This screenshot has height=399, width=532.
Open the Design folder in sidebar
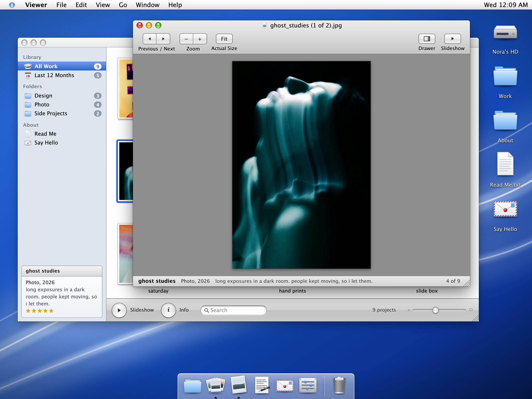[62, 96]
